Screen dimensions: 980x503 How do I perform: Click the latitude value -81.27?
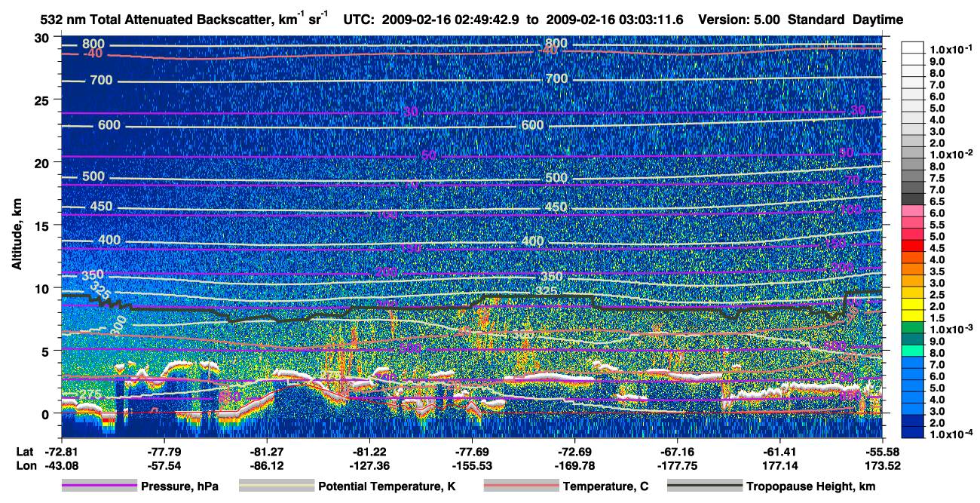267,452
